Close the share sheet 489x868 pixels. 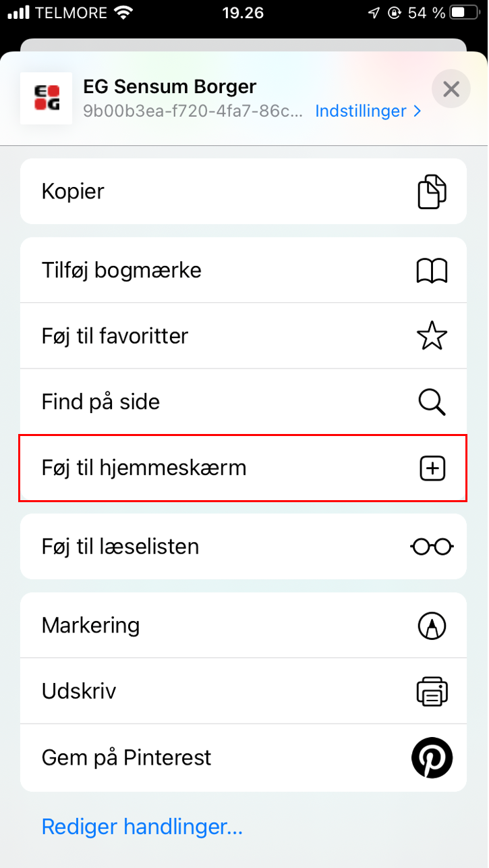pos(451,88)
